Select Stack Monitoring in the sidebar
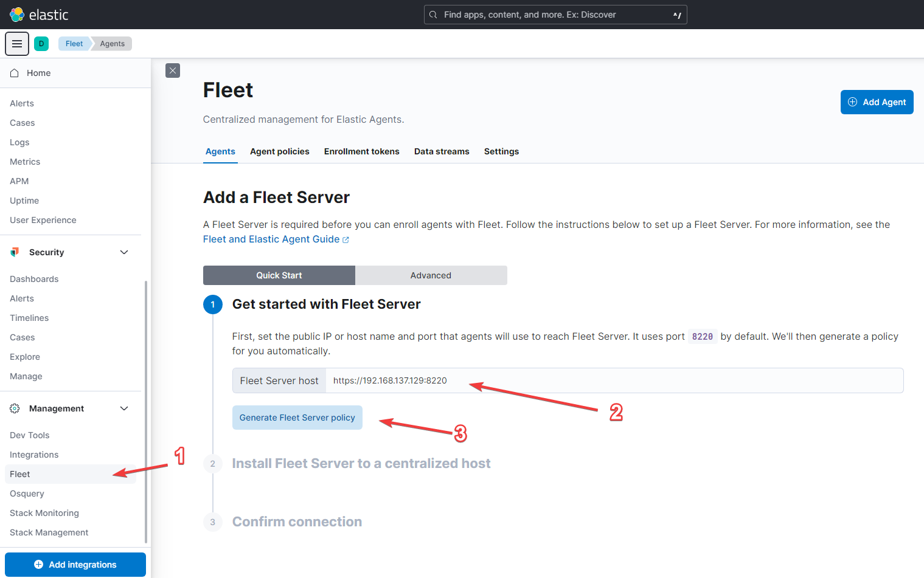The image size is (924, 578). (44, 512)
